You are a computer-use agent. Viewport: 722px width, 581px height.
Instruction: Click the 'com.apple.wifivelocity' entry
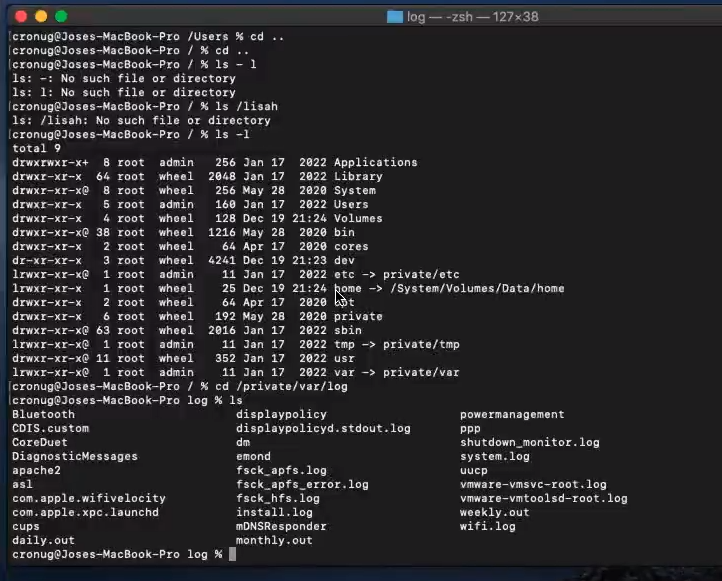point(89,499)
